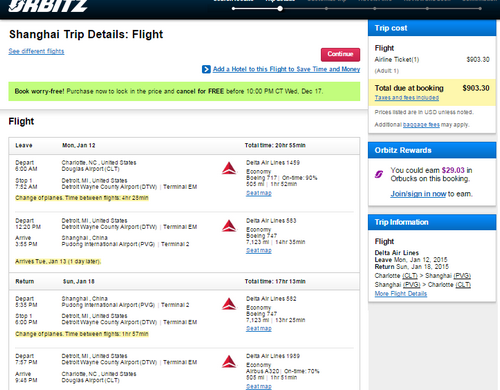Open the baggage fees link
Viewport: 500px width, 390px height.
click(421, 125)
